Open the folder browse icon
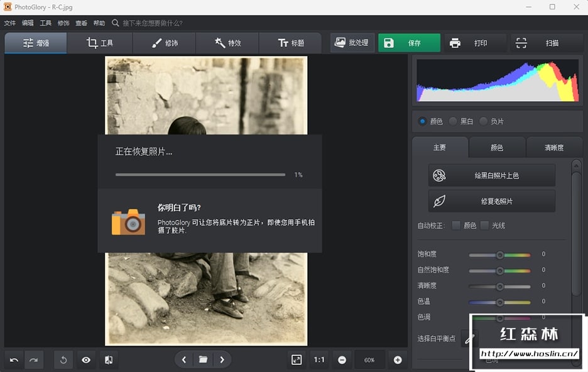The image size is (588, 372). pos(203,359)
